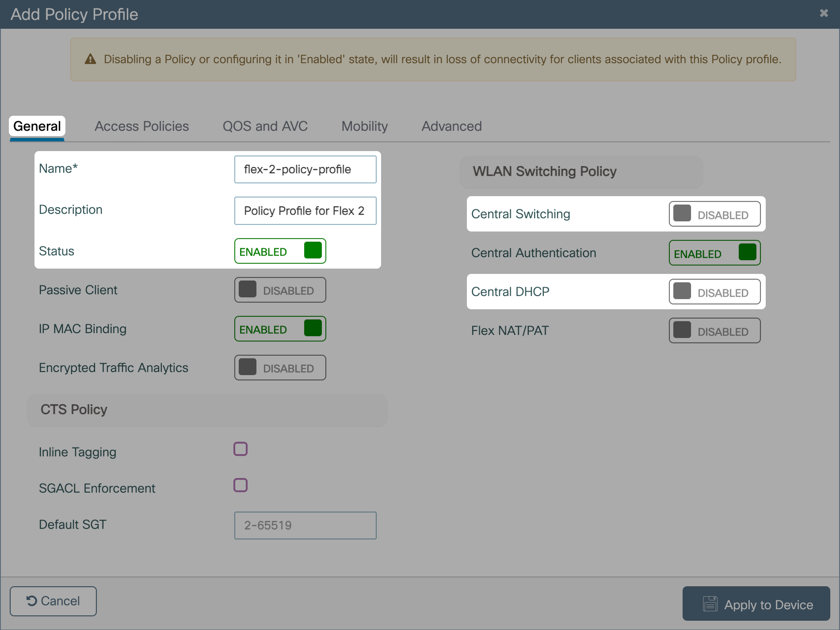Disable the IP MAC Binding toggle
840x630 pixels.
point(280,329)
